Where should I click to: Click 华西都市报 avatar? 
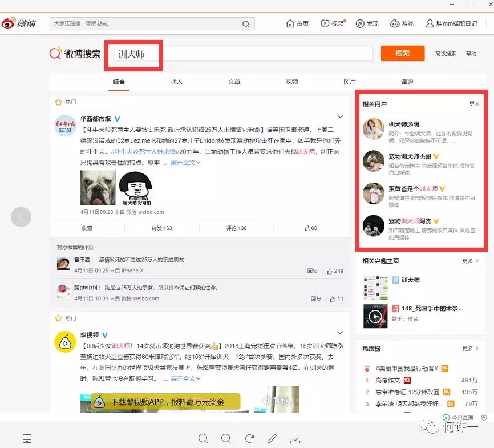(x=65, y=126)
